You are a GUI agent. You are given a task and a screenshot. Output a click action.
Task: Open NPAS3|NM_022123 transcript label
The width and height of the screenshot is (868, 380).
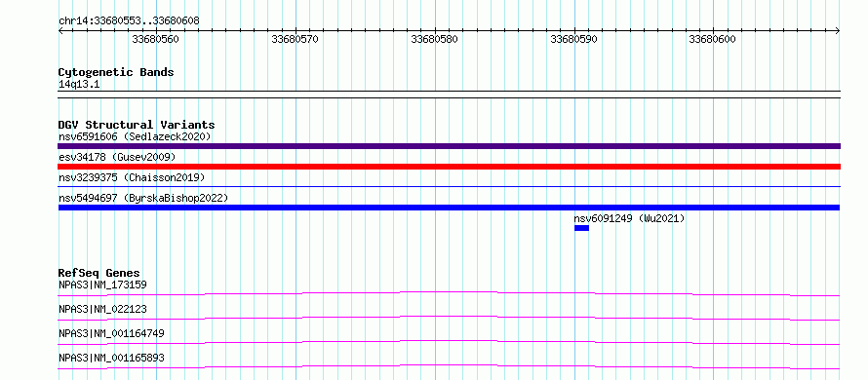click(102, 309)
